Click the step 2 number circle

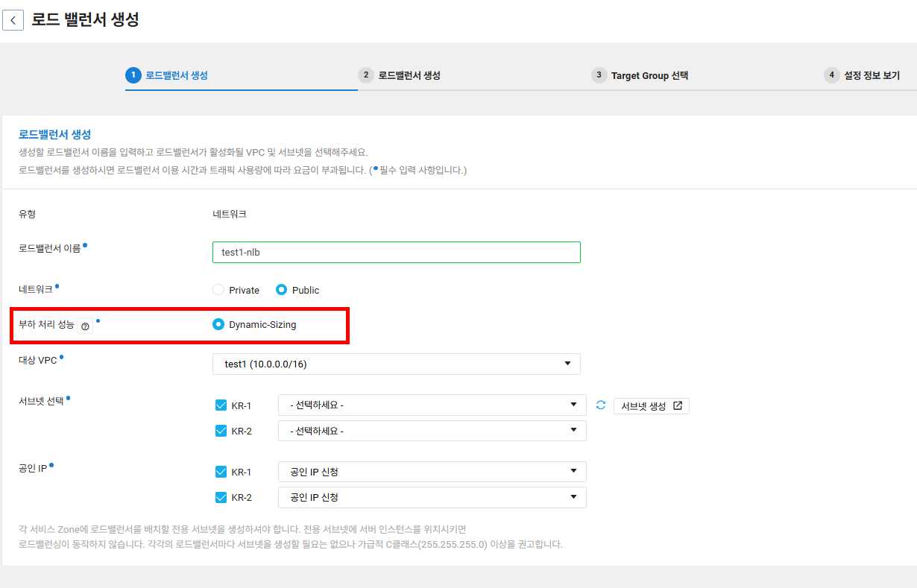pyautogui.click(x=365, y=75)
